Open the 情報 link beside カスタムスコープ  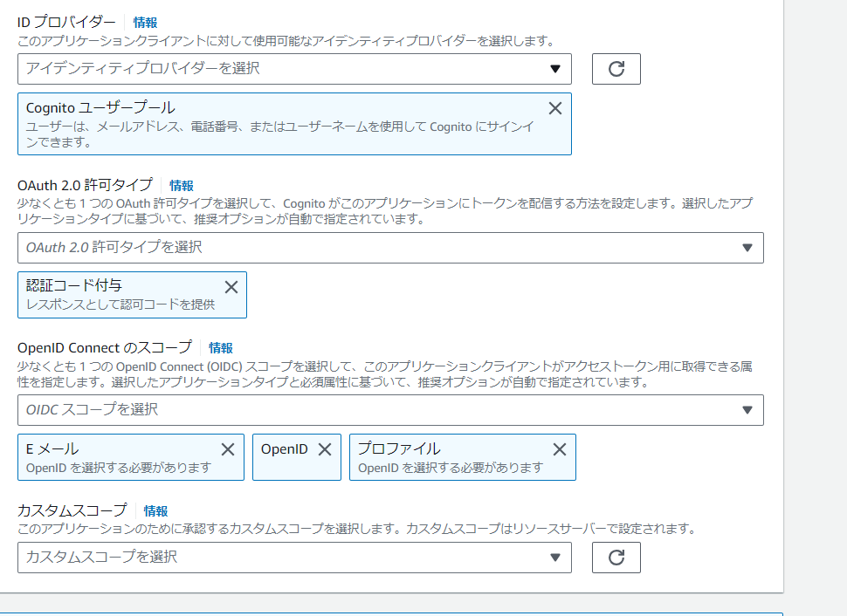[x=154, y=510]
